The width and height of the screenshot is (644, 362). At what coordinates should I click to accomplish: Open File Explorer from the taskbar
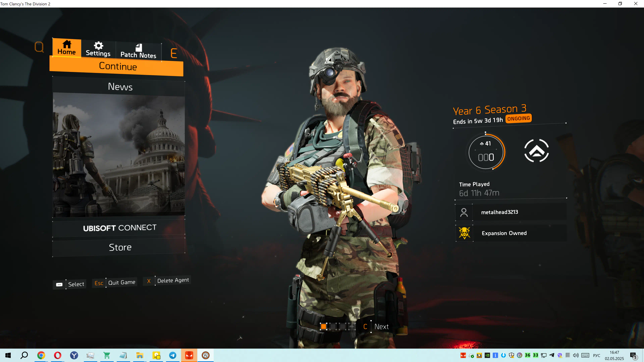click(140, 355)
